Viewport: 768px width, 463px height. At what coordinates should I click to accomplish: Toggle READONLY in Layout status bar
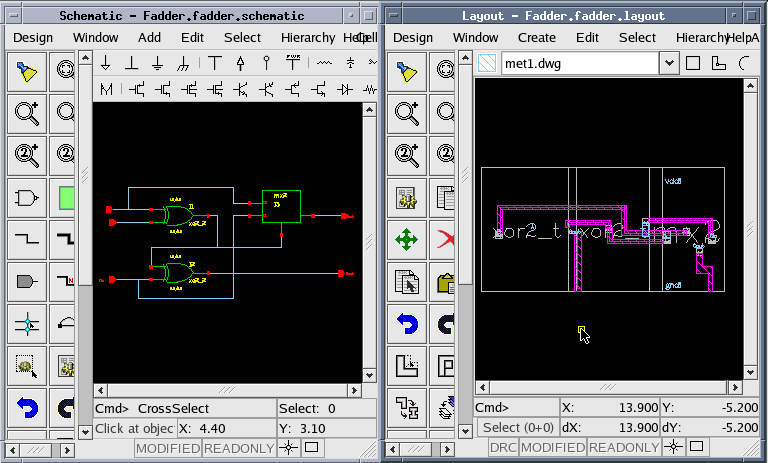(x=624, y=448)
